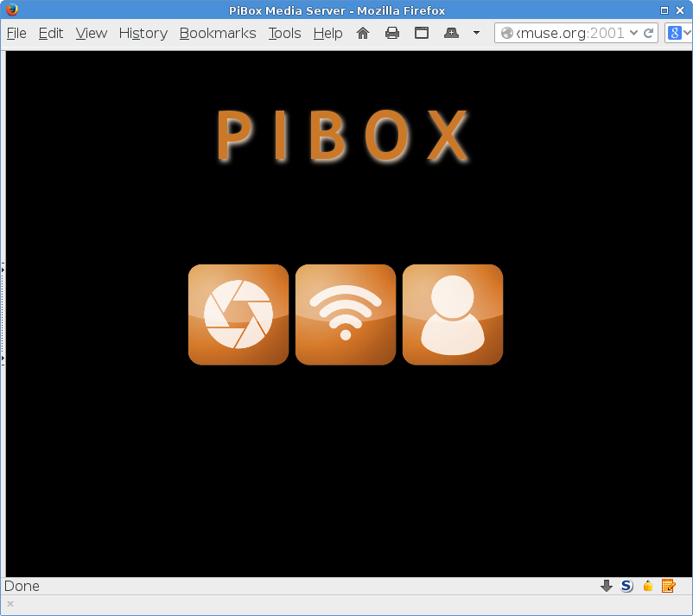Open the Tools menu
Image resolution: width=693 pixels, height=616 pixels.
284,33
